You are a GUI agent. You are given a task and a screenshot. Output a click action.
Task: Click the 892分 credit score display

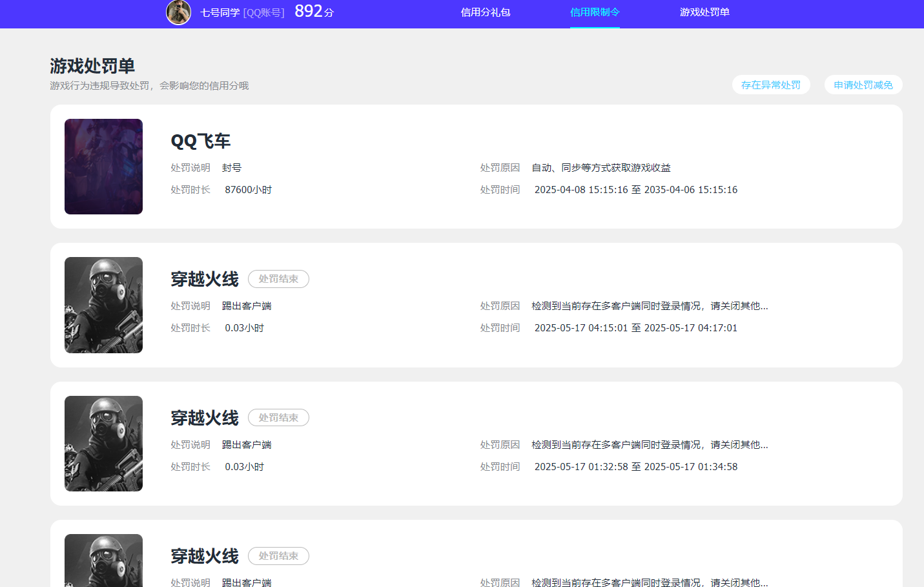point(312,12)
